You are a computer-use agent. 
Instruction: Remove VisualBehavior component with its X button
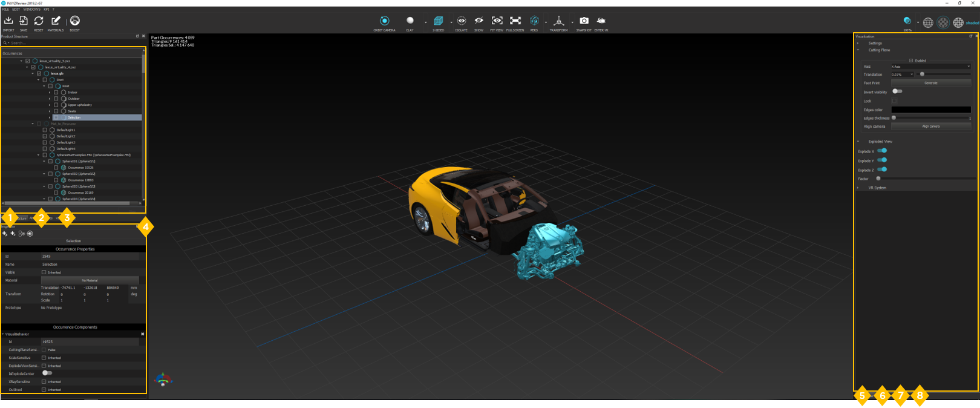[143, 334]
